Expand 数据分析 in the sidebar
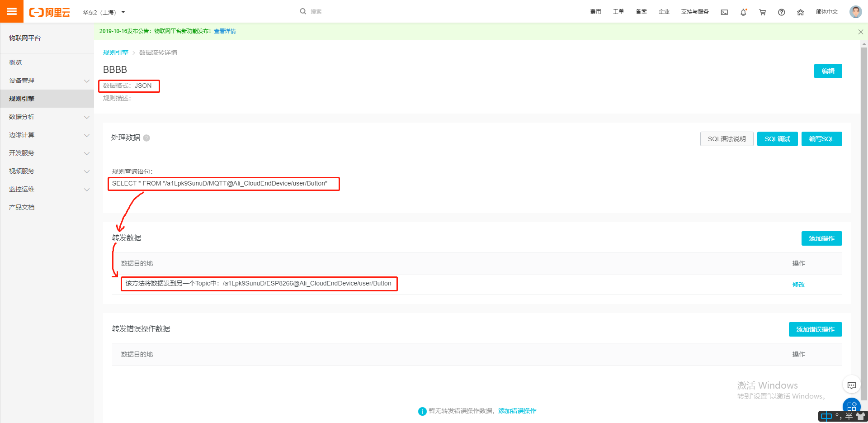This screenshot has height=423, width=868. (47, 117)
